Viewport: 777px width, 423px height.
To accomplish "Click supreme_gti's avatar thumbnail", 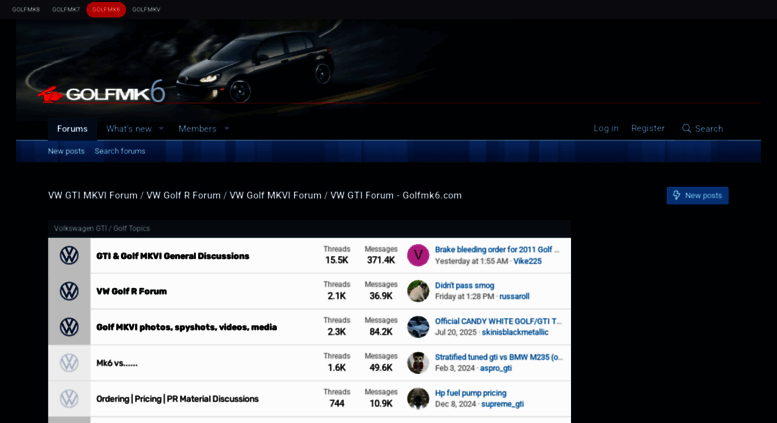I will click(418, 399).
